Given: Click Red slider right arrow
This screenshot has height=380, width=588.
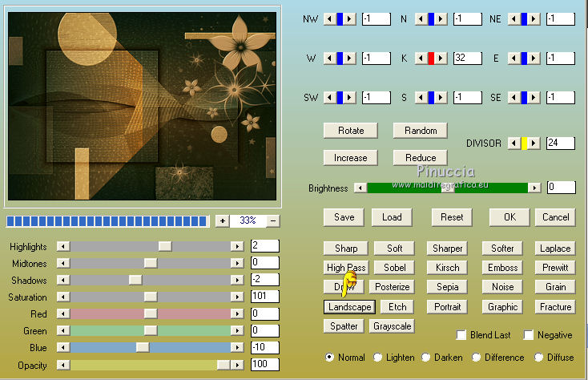Looking at the screenshot, I should [x=237, y=313].
